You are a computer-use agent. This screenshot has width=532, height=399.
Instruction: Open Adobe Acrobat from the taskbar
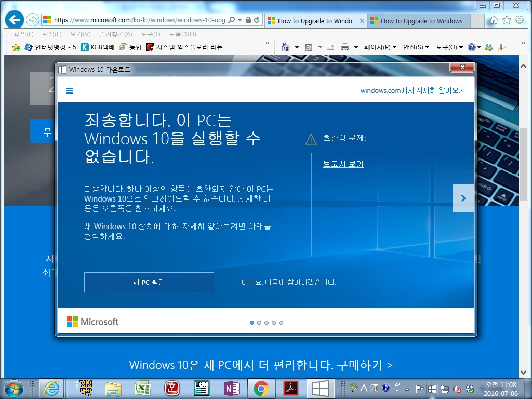[291, 389]
